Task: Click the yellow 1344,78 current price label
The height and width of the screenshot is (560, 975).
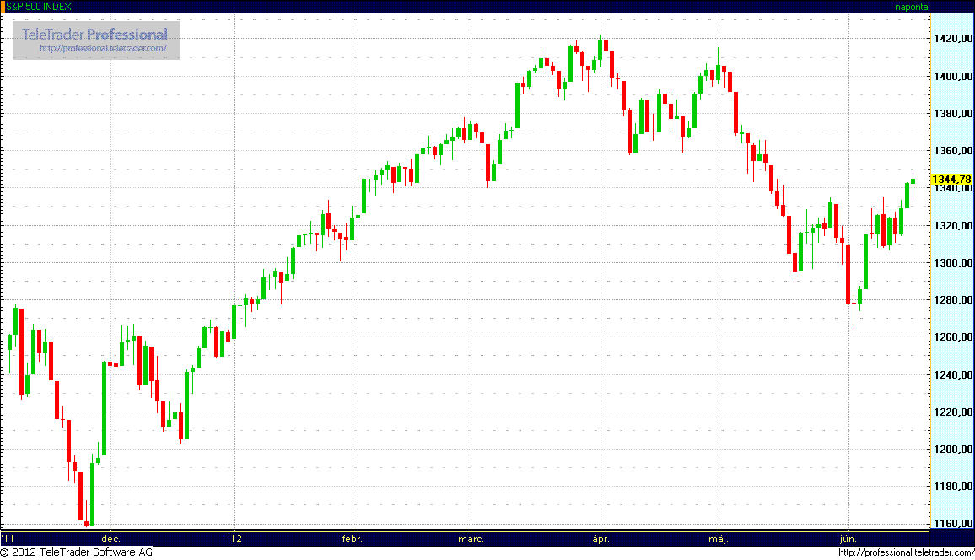Action: point(951,179)
